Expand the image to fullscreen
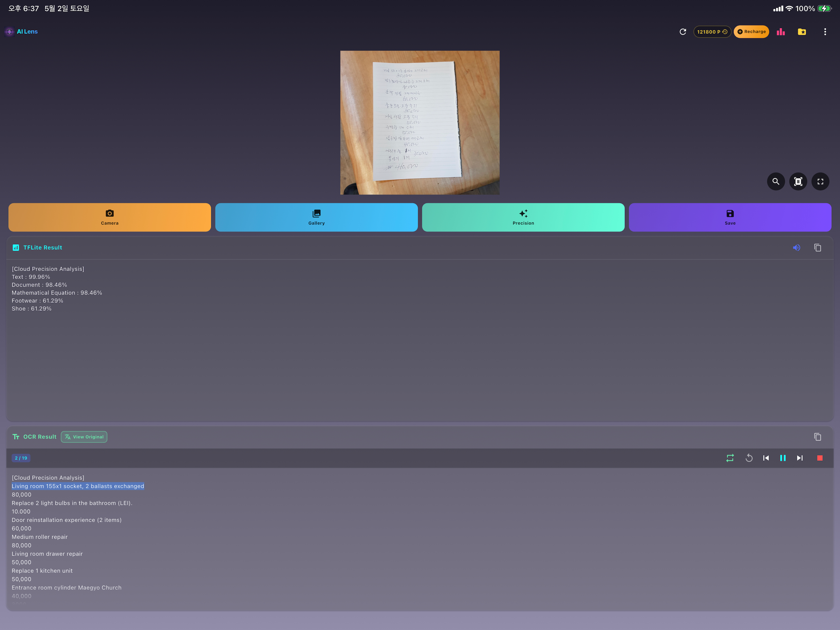Viewport: 840px width, 630px height. point(820,181)
